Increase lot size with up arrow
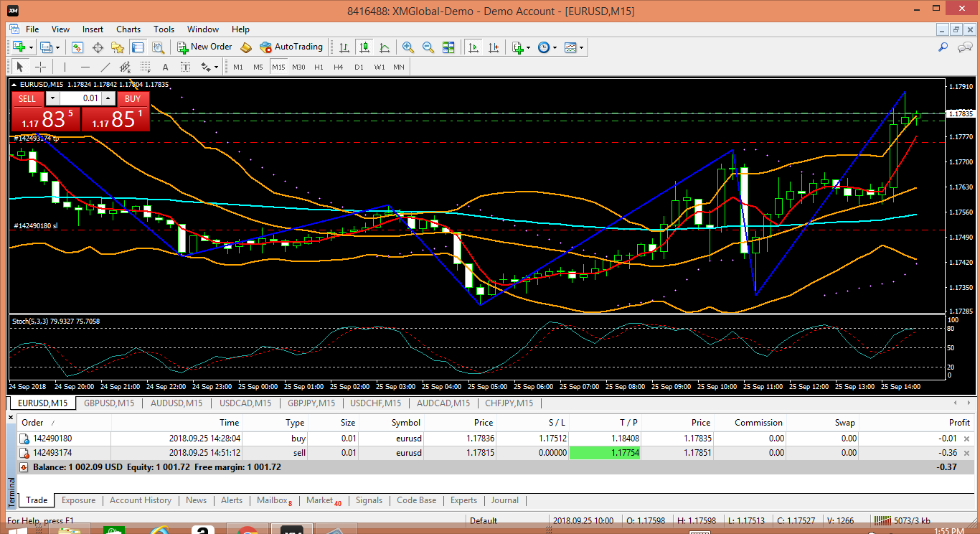The height and width of the screenshot is (534, 980). click(x=108, y=98)
